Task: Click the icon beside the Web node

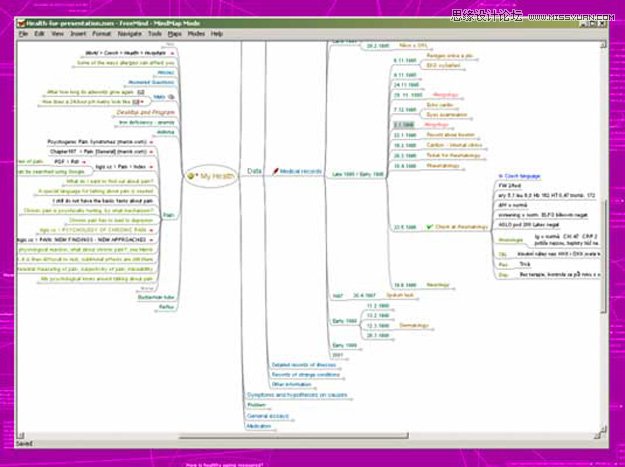Action: click(x=171, y=97)
